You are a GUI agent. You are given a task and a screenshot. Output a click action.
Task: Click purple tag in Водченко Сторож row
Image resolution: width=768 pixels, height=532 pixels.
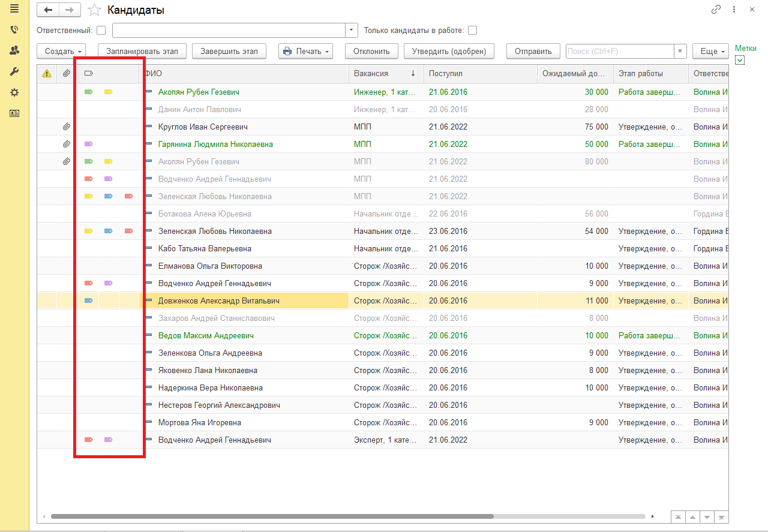tap(109, 284)
